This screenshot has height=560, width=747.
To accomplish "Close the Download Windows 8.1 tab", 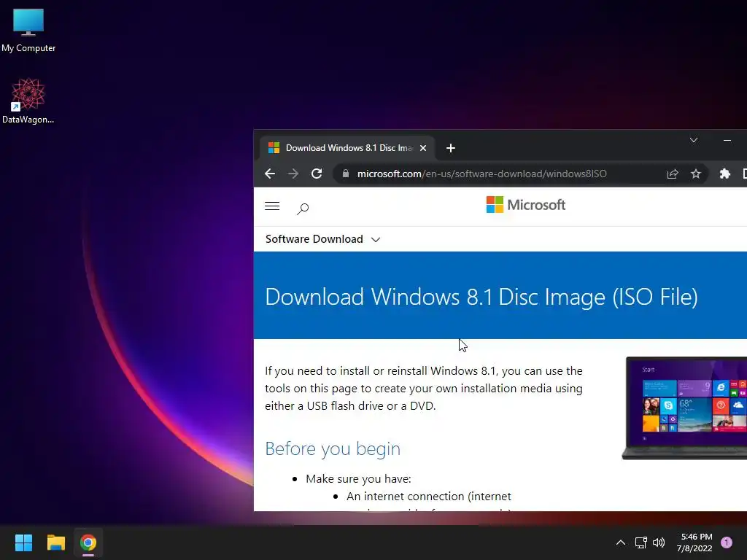I will click(x=422, y=148).
